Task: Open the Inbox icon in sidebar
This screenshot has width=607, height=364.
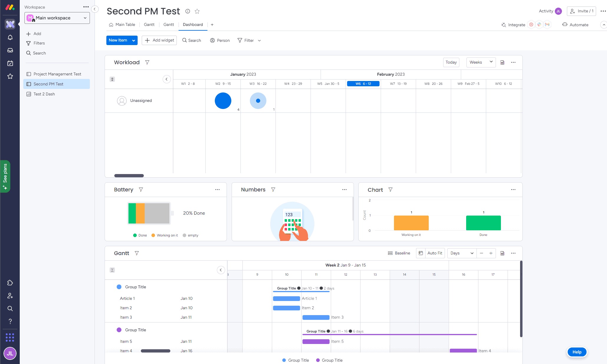Action: coord(10,50)
